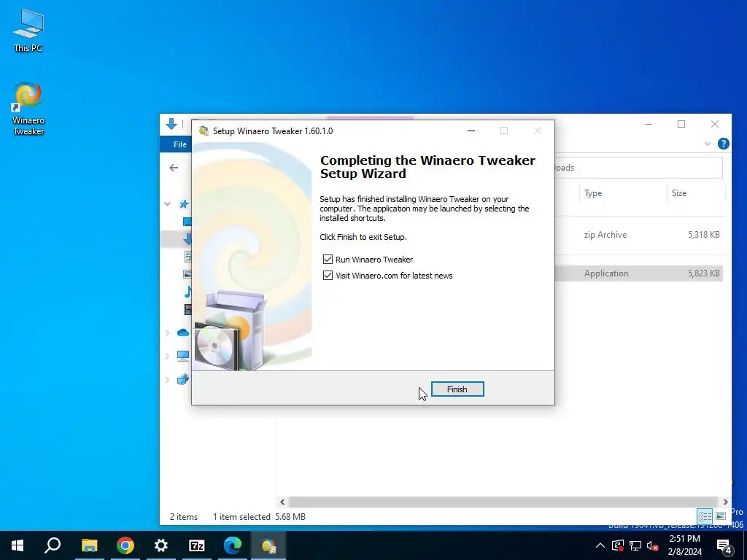Launch Microsoft Edge from the taskbar
Image resolution: width=747 pixels, height=560 pixels.
[x=233, y=545]
